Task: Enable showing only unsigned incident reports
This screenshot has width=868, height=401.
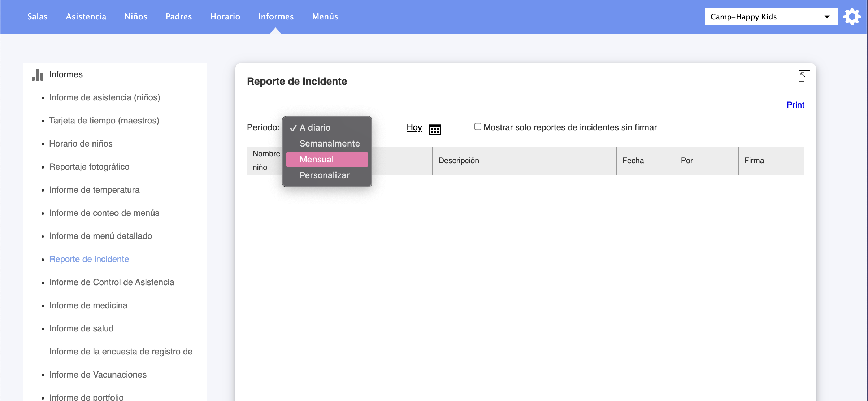Action: coord(478,127)
